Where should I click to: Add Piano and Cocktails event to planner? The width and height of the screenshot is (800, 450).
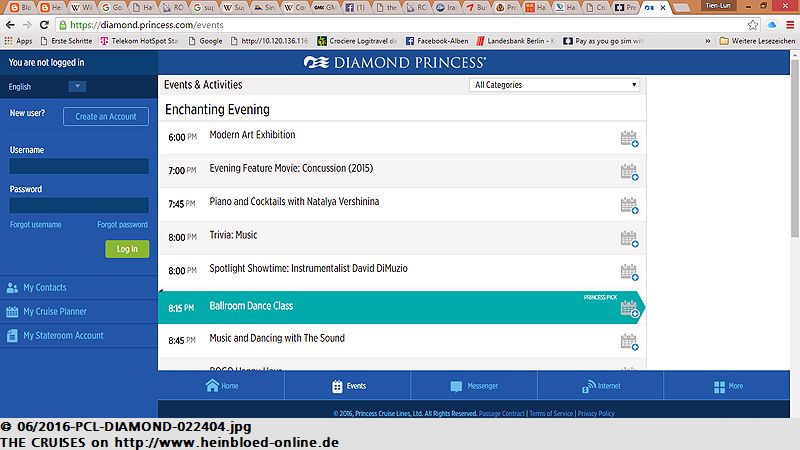click(x=629, y=205)
